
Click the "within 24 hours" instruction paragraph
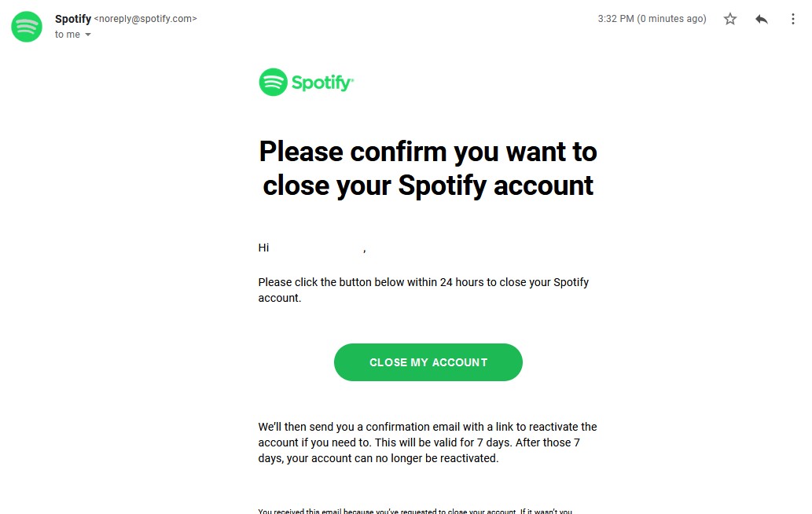423,282
